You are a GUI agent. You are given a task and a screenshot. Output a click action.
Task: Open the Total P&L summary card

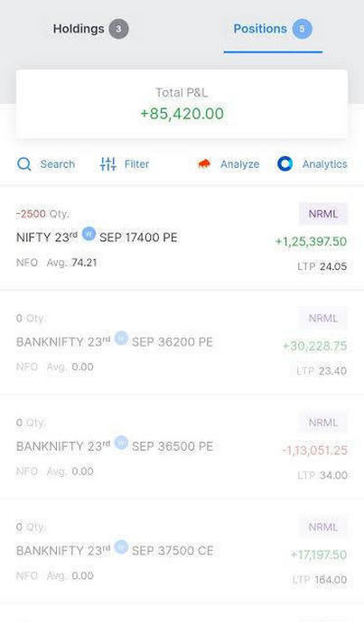[182, 104]
